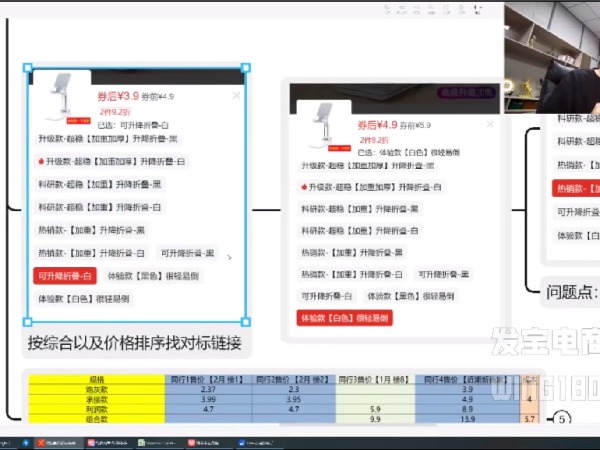Click phone stand thumbnail in ¥4.9 panel
This screenshot has height=450, width=600.
[326, 126]
